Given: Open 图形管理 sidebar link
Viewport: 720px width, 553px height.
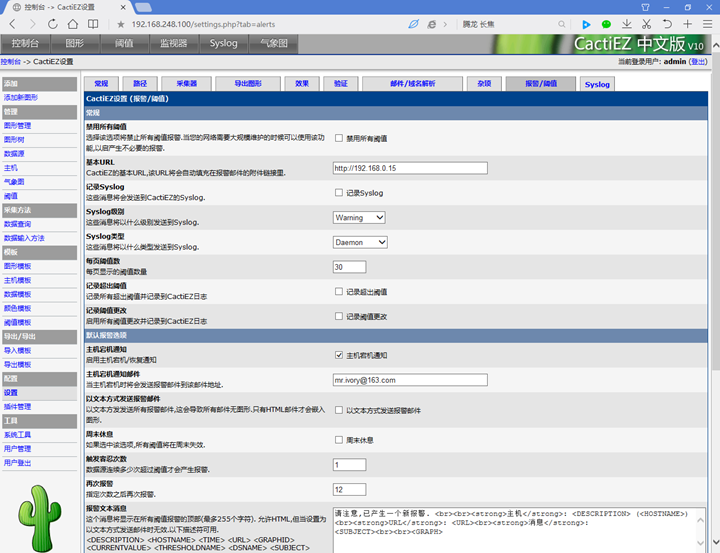Looking at the screenshot, I should pyautogui.click(x=17, y=125).
